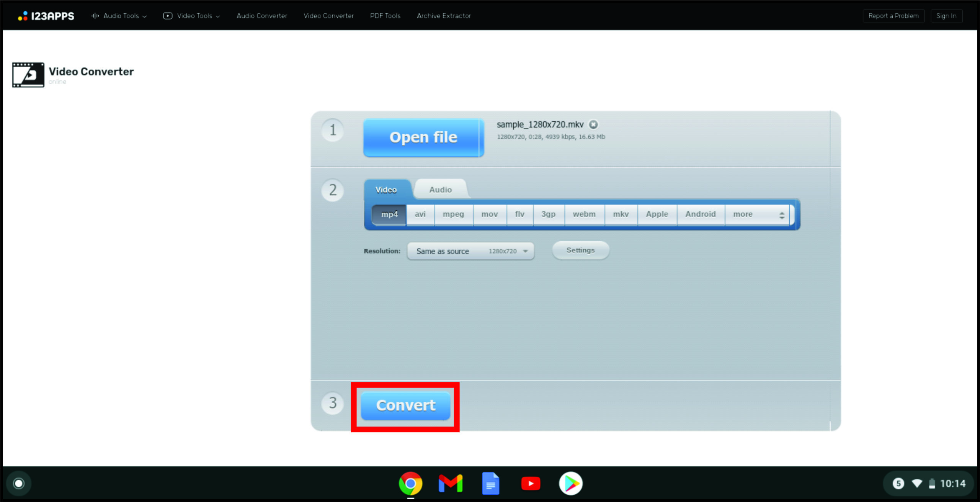Select the avi output format
This screenshot has width=980, height=502.
coord(420,214)
